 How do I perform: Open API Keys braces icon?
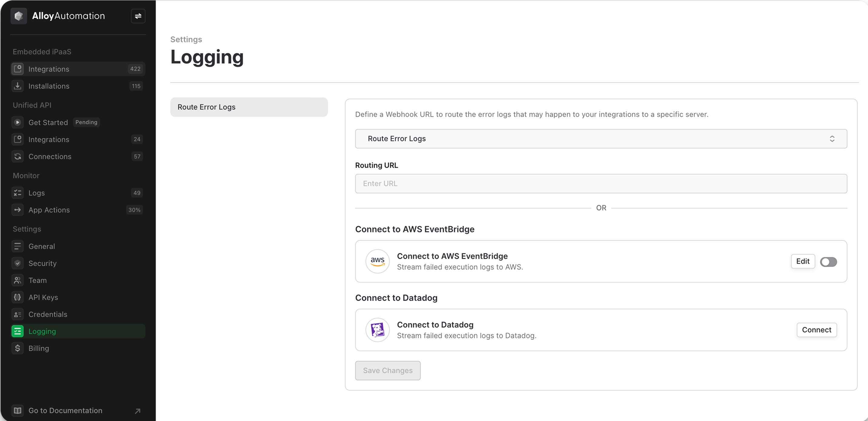(18, 297)
